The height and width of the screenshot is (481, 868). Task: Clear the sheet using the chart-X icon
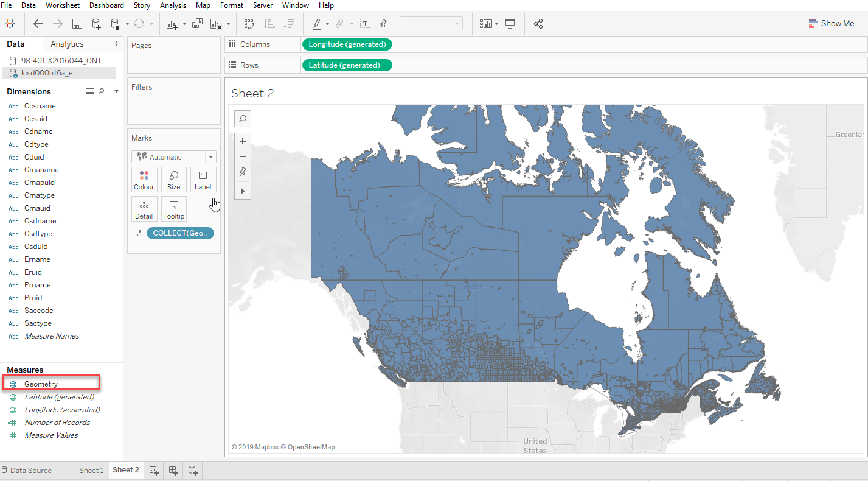pyautogui.click(x=216, y=24)
